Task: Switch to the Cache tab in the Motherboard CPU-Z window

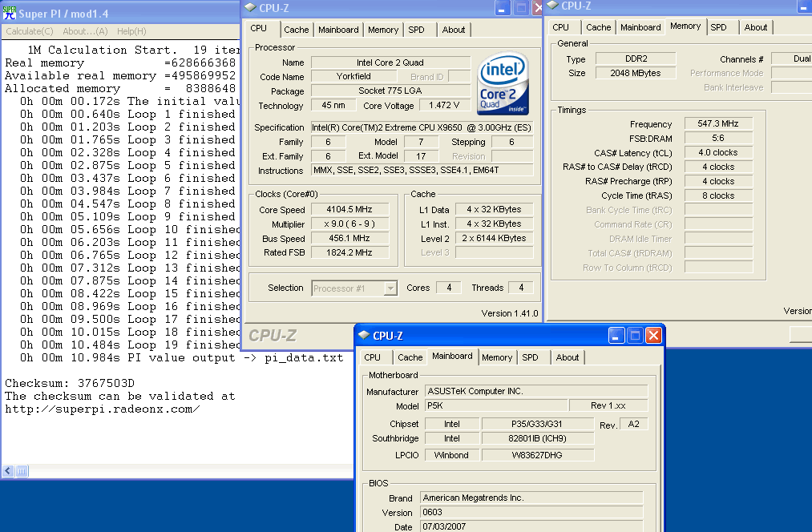Action: pyautogui.click(x=410, y=357)
